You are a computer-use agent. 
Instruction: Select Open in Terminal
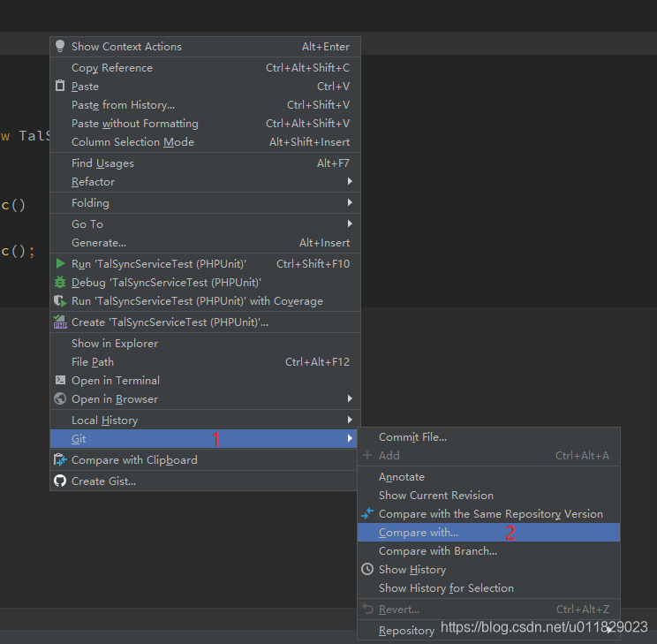coord(205,380)
